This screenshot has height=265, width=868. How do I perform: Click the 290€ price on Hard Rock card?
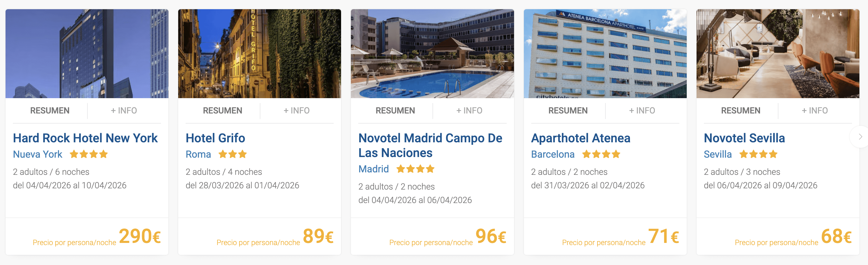tap(140, 236)
